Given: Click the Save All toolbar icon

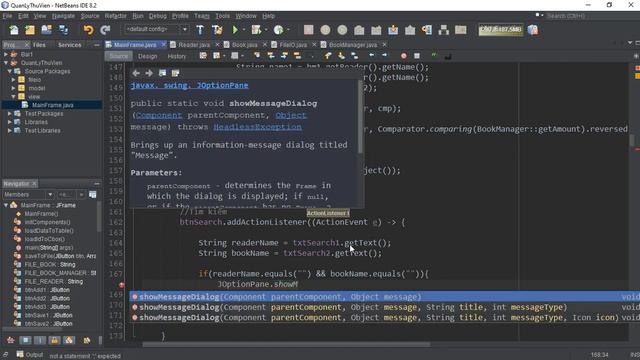Looking at the screenshot, I should point(64,30).
